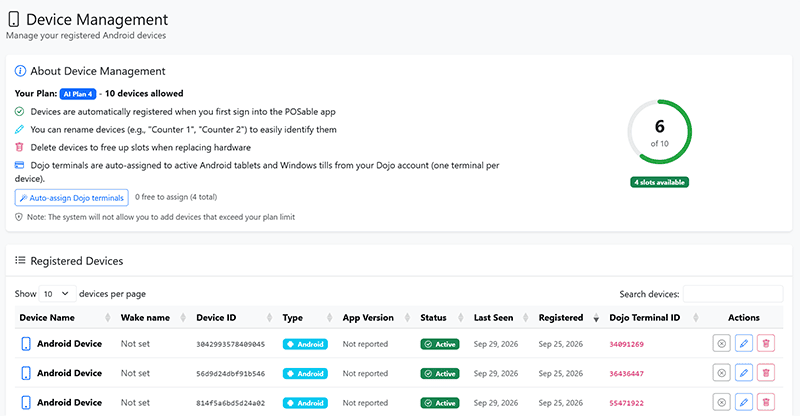Click the edit pencil for device 56d9d24dbf91b546

(x=743, y=373)
